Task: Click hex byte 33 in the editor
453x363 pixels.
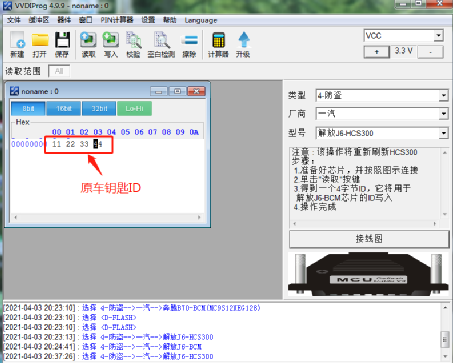Action: point(84,144)
